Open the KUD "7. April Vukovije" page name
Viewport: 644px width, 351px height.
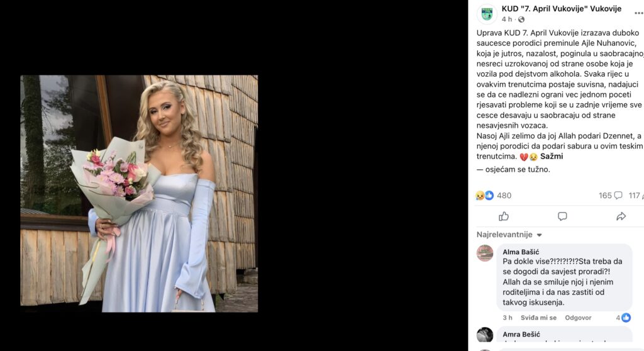pos(562,9)
